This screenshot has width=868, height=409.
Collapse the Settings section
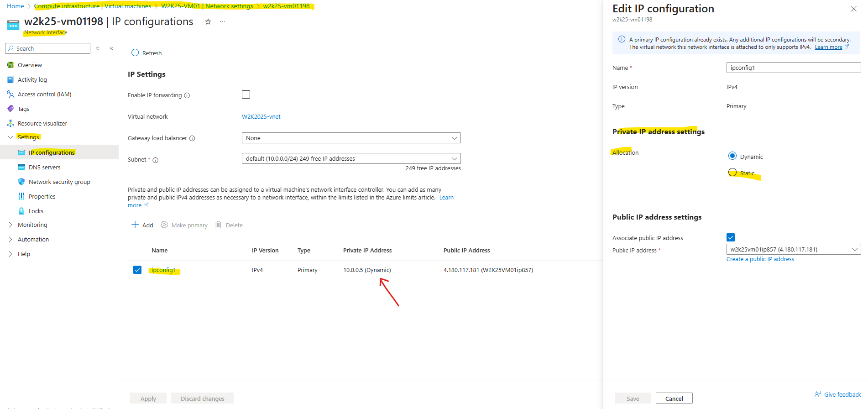tap(10, 137)
